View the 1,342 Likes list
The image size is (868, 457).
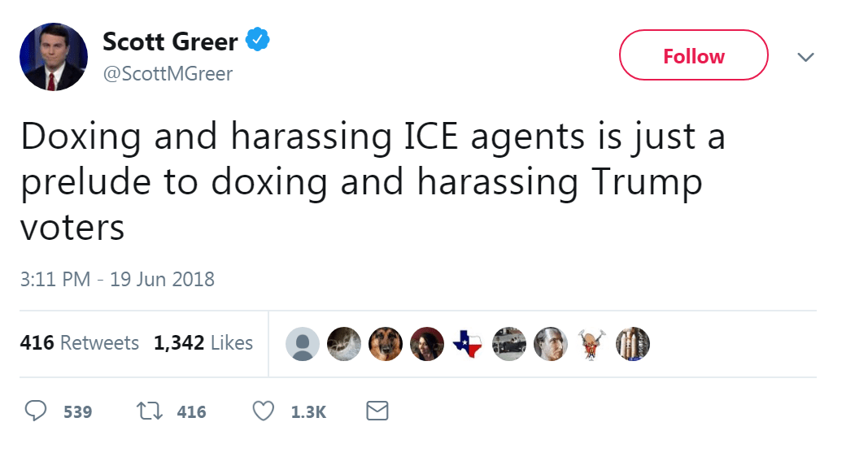(x=203, y=343)
